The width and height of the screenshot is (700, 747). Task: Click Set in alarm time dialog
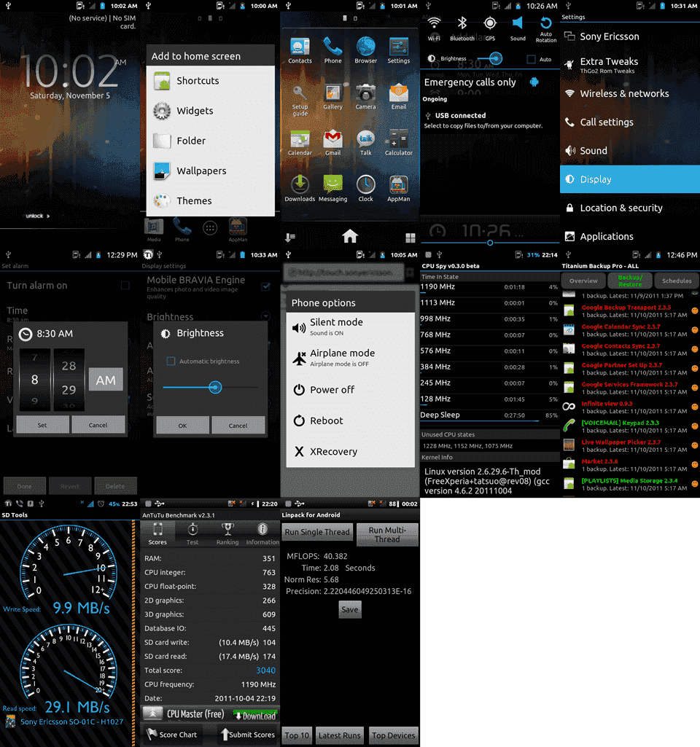pyautogui.click(x=42, y=425)
